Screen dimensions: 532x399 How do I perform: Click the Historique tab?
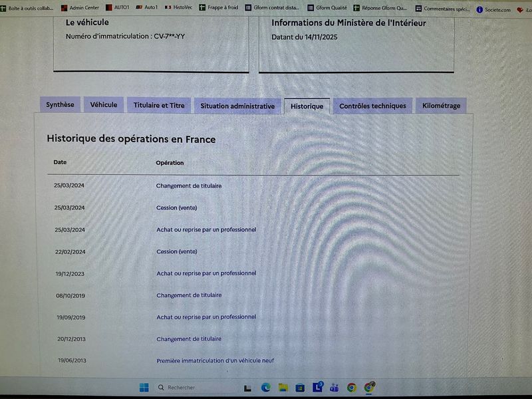(307, 106)
